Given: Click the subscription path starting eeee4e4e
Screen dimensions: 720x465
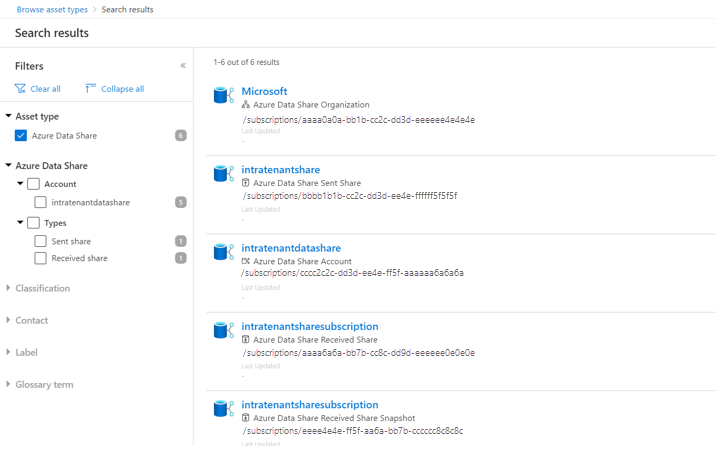Looking at the screenshot, I should tap(353, 431).
